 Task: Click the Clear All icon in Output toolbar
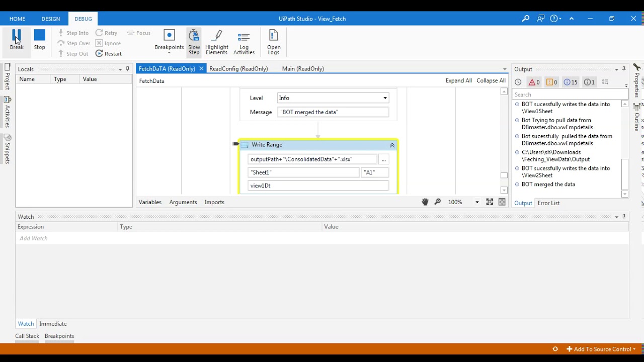605,82
